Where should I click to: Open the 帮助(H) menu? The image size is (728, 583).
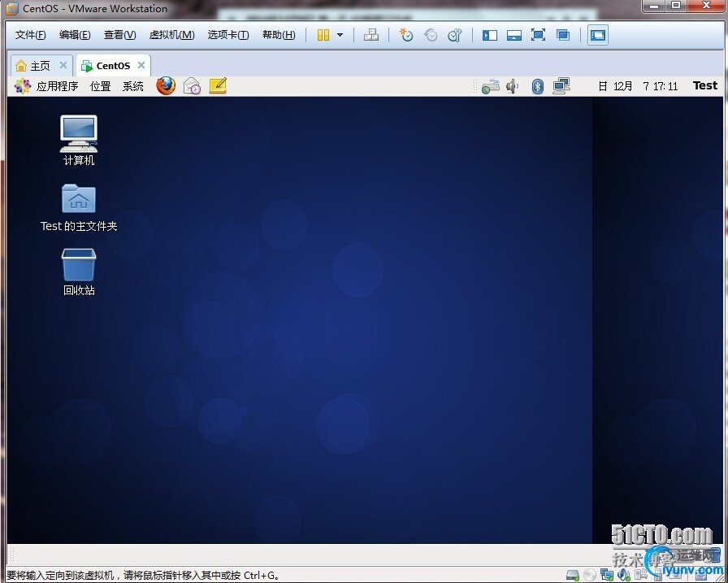tap(279, 35)
